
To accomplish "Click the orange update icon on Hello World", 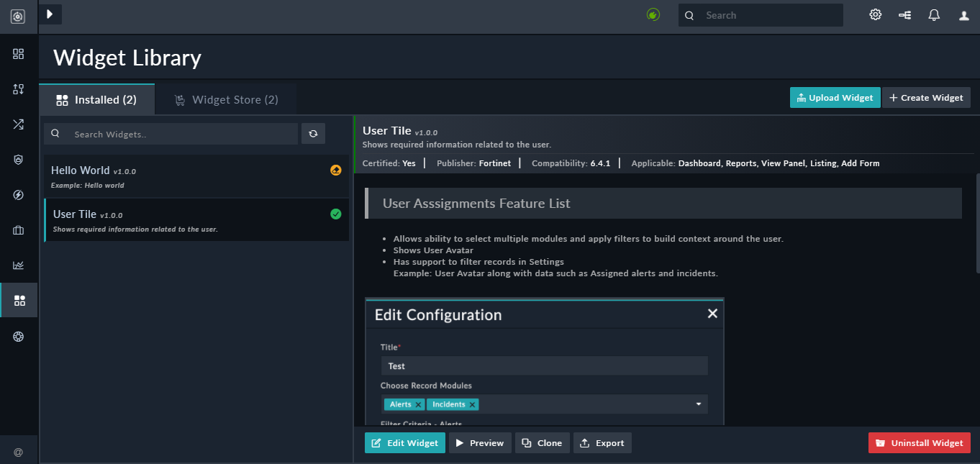I will pyautogui.click(x=335, y=170).
